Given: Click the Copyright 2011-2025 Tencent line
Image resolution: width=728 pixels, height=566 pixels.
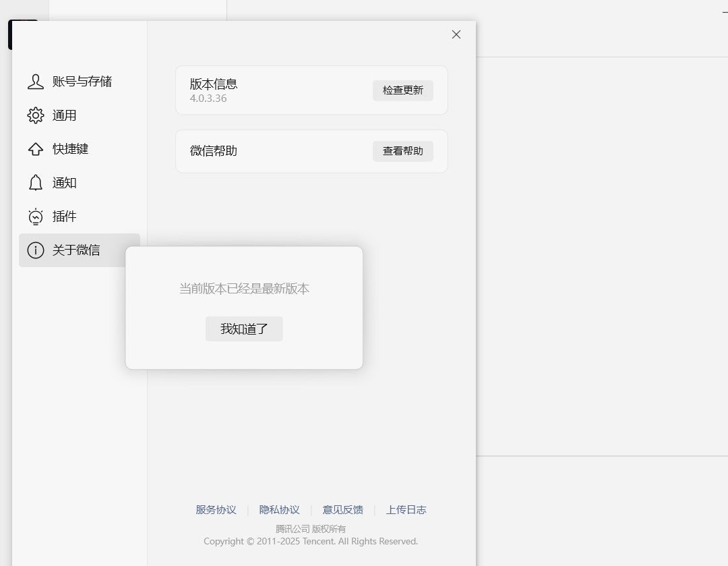Looking at the screenshot, I should coord(311,541).
